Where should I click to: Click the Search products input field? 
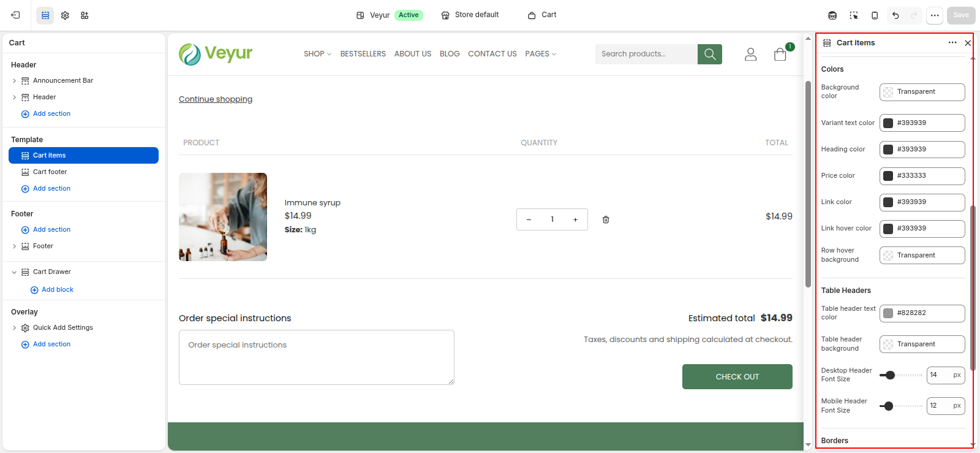tap(646, 54)
